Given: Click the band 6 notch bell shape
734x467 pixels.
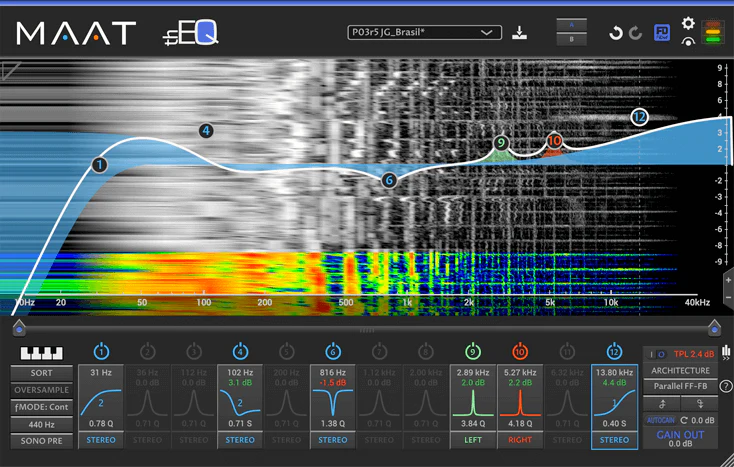Looking at the screenshot, I should pyautogui.click(x=333, y=402).
